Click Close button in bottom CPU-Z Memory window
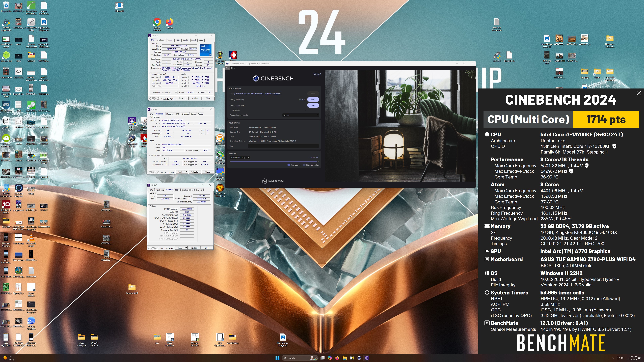Screen dimensions: 644x362 tap(207, 248)
